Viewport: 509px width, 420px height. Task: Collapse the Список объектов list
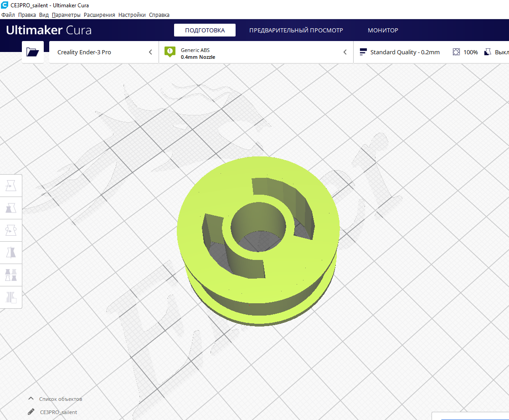[x=31, y=399]
